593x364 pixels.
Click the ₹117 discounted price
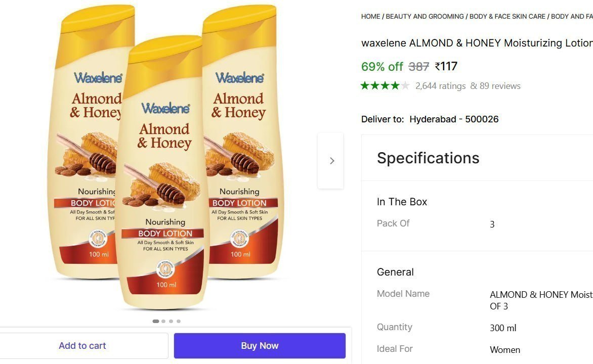click(x=446, y=66)
